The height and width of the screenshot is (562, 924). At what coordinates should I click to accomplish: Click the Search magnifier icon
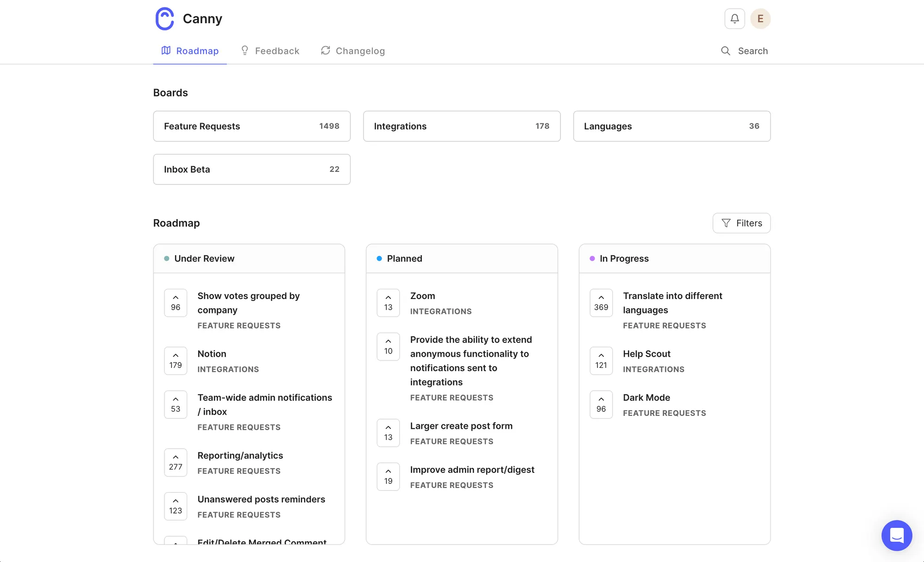[x=726, y=51]
